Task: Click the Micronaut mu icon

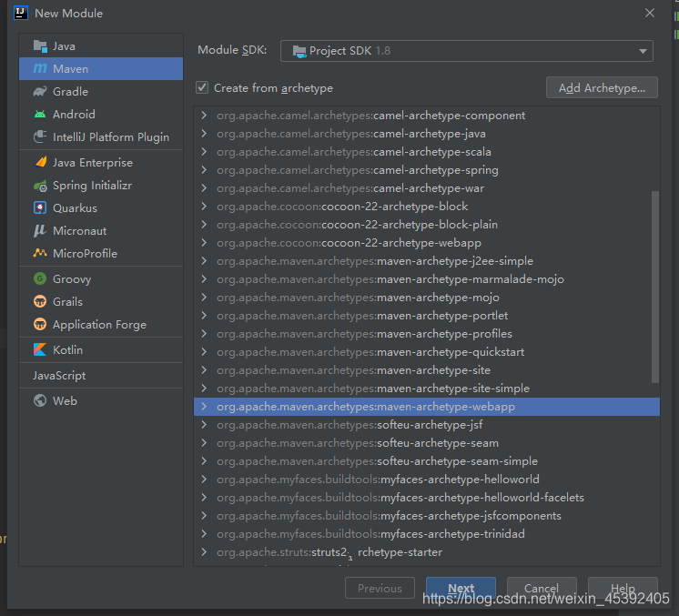Action: (x=40, y=231)
